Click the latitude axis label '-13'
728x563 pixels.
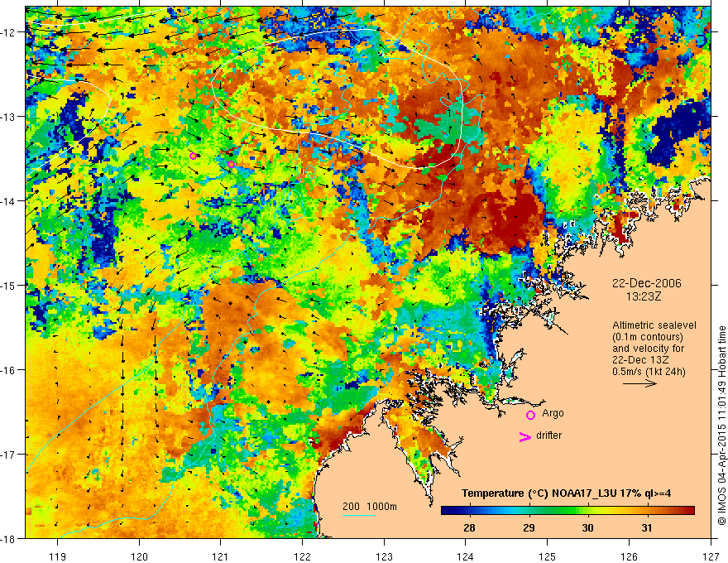click(8, 117)
